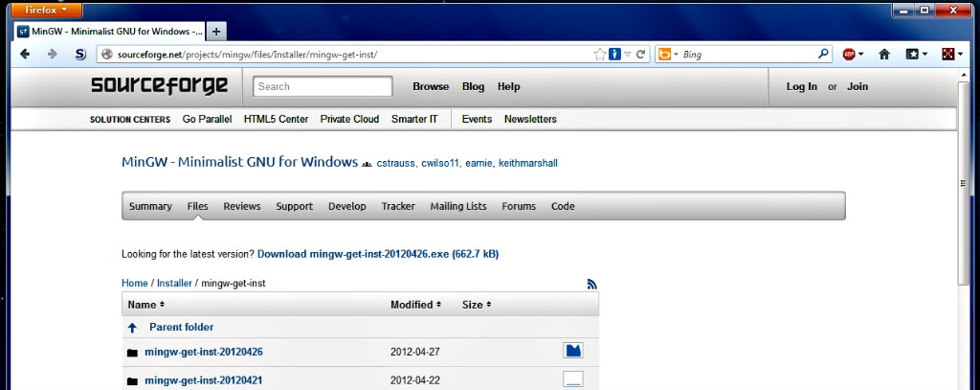The image size is (980, 390).
Task: Open the Private Cloud link
Action: (349, 119)
